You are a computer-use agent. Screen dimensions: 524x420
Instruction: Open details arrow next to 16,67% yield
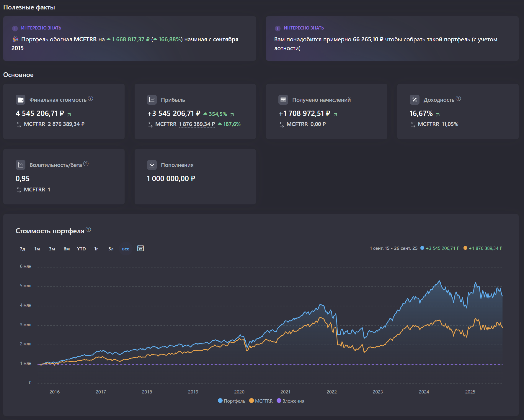point(438,114)
